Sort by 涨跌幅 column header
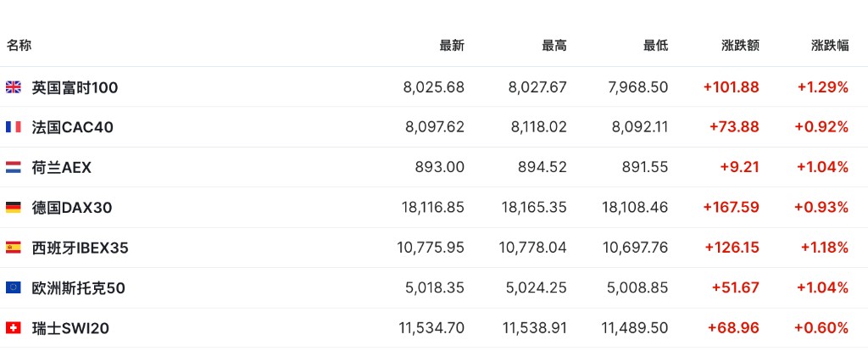868x351 pixels. coord(830,46)
